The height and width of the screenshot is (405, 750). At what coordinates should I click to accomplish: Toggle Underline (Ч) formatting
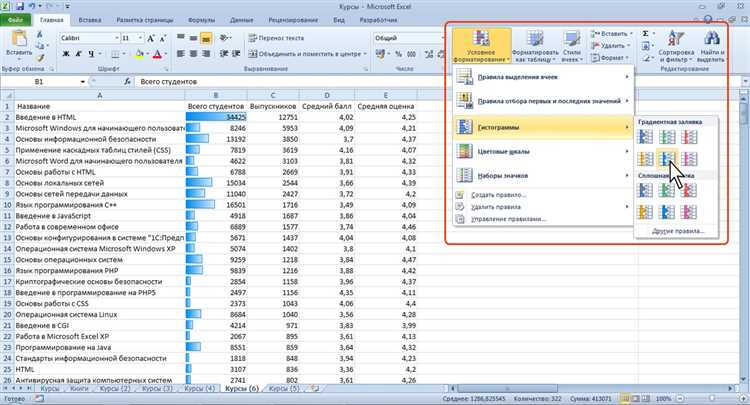point(91,54)
